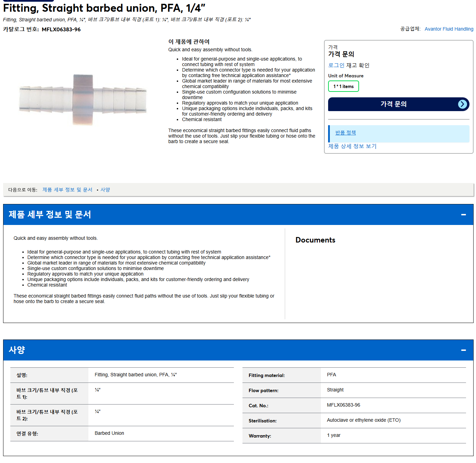Click the Unit of Measure label

[346, 76]
